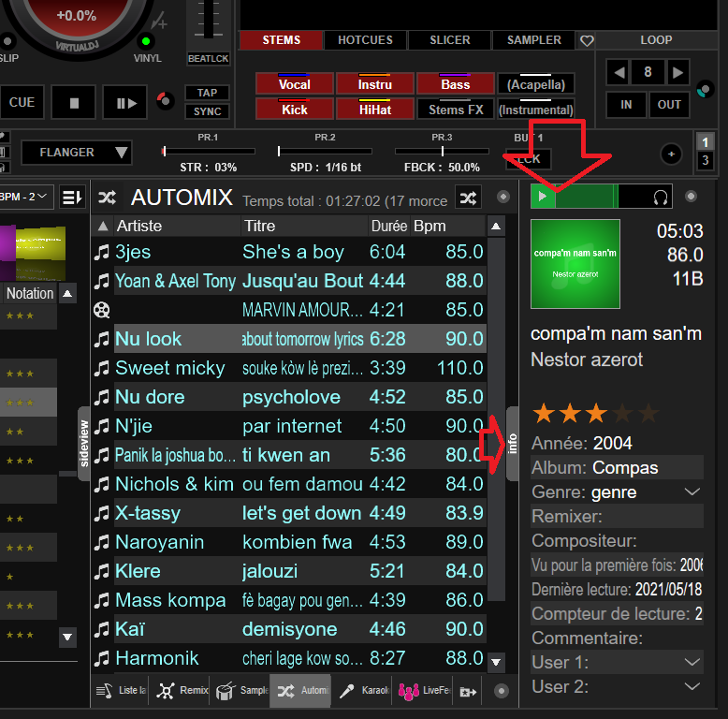
Task: Click the green compa'm nam san'm cover art
Action: [x=575, y=264]
